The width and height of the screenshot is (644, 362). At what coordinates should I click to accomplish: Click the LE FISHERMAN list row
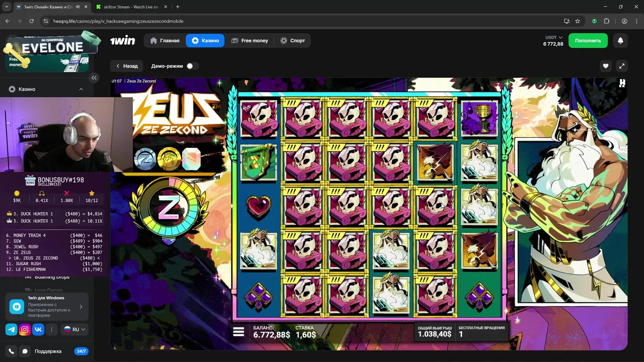(54, 269)
